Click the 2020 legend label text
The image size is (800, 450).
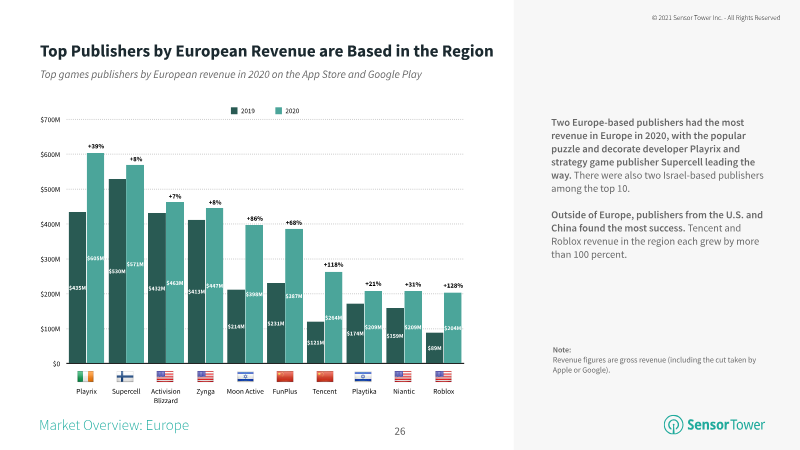(292, 111)
